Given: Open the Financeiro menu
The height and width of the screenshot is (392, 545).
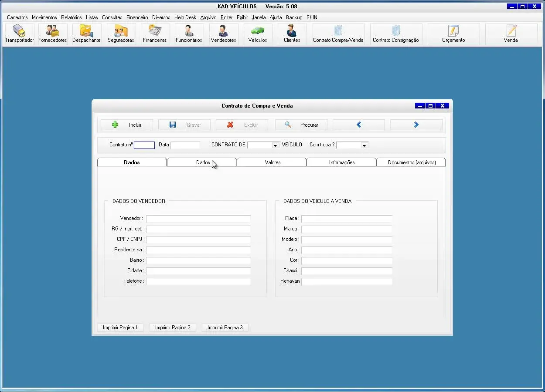Looking at the screenshot, I should click(x=137, y=17).
